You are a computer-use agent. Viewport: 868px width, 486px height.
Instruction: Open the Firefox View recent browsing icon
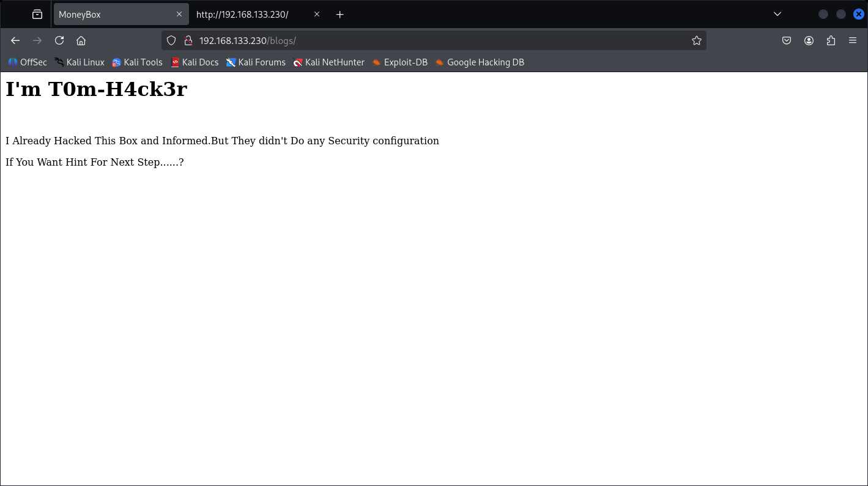(x=37, y=14)
